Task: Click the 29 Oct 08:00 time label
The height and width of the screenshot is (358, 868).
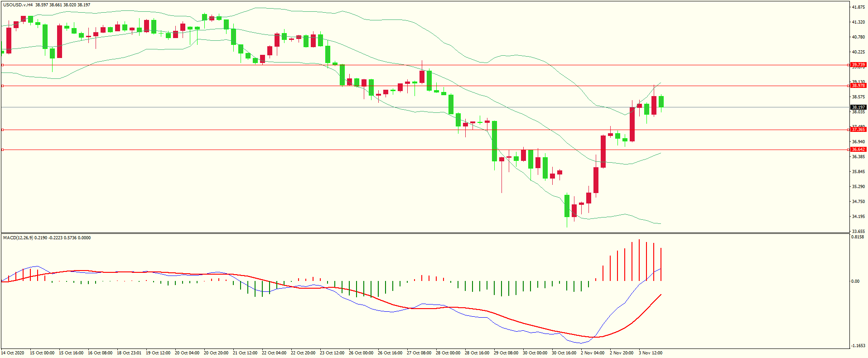Action: (506, 353)
